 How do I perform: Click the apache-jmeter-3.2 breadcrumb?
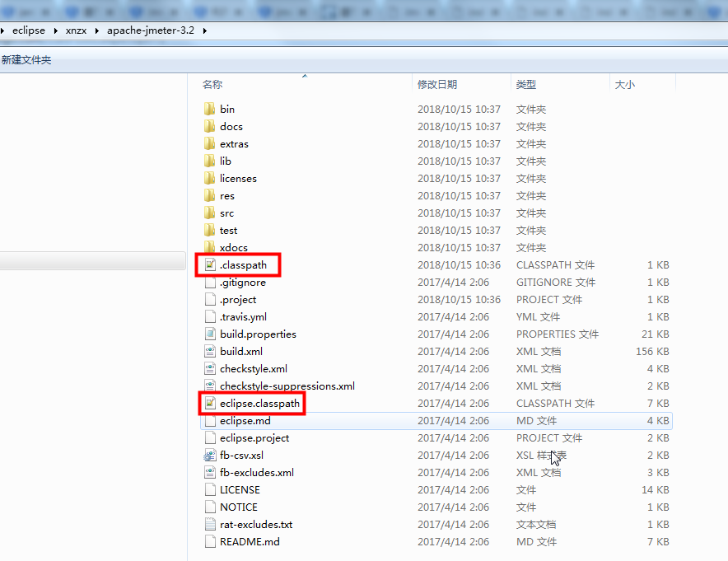point(151,30)
